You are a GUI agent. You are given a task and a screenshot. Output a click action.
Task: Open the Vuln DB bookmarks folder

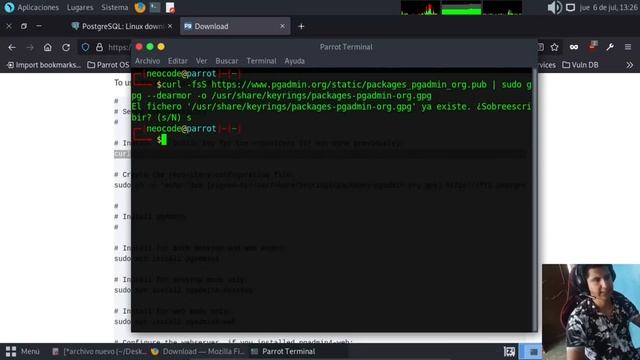(580, 65)
